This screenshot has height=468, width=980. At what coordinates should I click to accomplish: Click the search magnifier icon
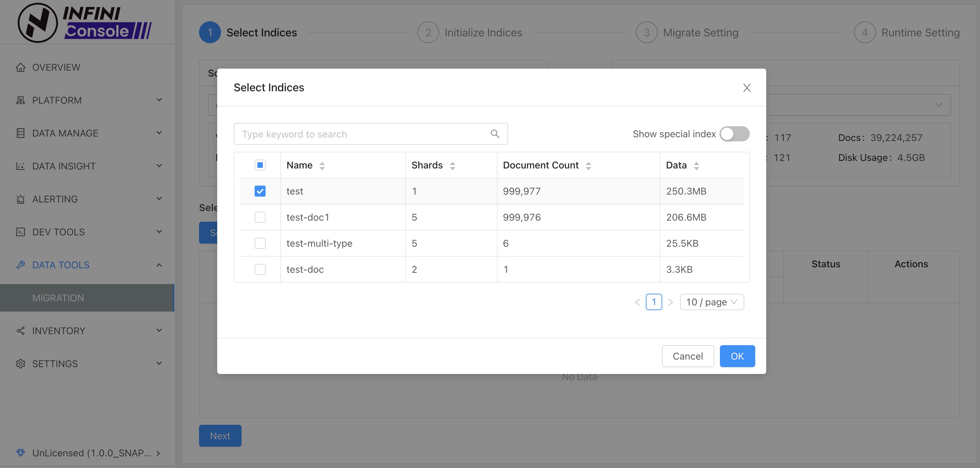point(494,133)
